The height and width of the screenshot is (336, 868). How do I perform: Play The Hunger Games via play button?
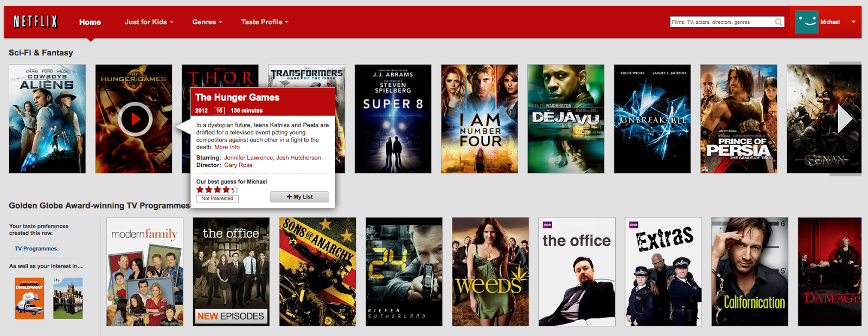135,119
